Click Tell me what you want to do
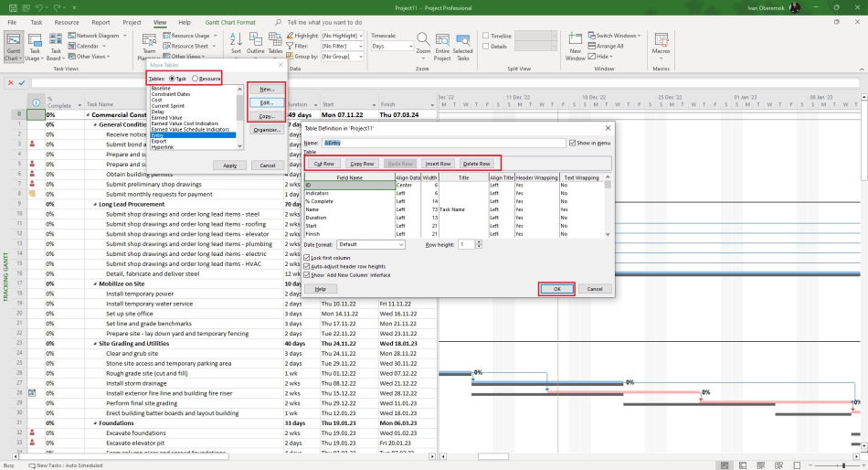The width and height of the screenshot is (868, 470). (x=324, y=22)
